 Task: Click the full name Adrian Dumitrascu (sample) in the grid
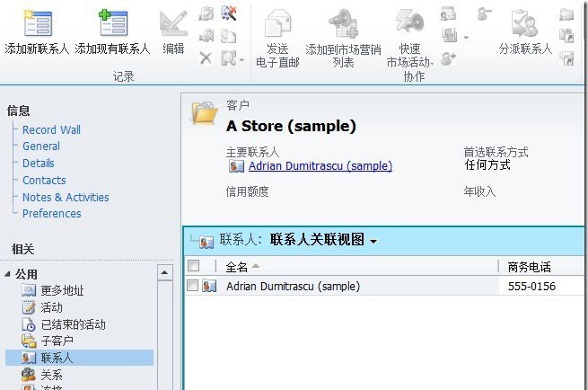[293, 287]
